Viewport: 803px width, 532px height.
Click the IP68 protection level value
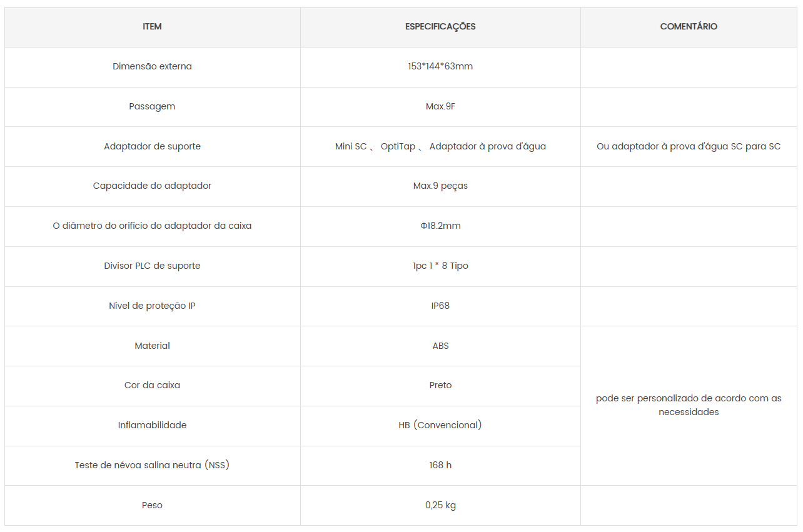[440, 306]
